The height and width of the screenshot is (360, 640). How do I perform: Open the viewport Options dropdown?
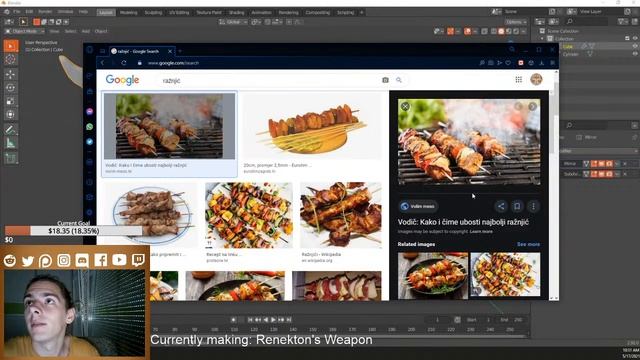(x=516, y=22)
